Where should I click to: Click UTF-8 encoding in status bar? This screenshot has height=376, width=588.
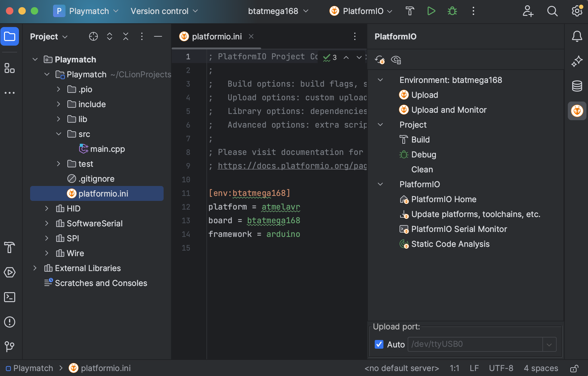coord(501,368)
